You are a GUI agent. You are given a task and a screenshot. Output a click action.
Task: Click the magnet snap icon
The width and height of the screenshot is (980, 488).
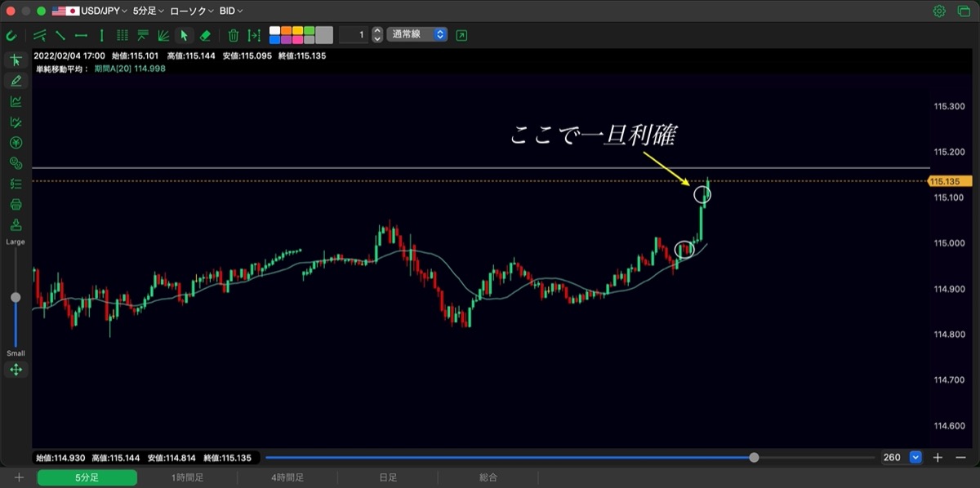point(11,35)
